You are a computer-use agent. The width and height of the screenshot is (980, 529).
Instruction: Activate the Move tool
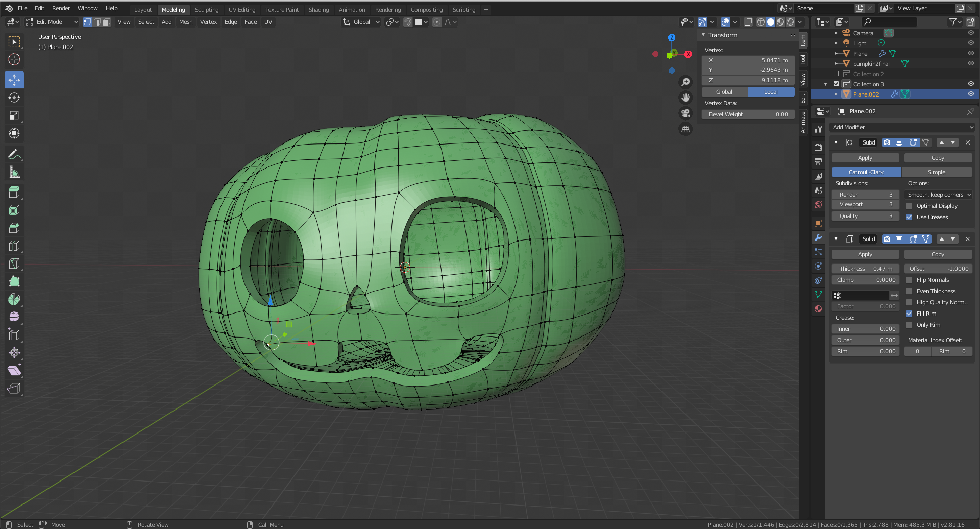point(14,80)
